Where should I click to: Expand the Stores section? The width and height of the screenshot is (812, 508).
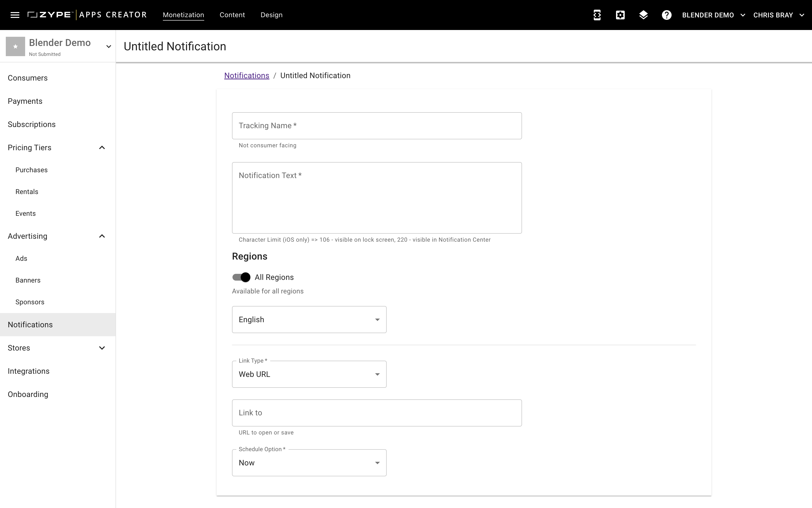point(102,348)
